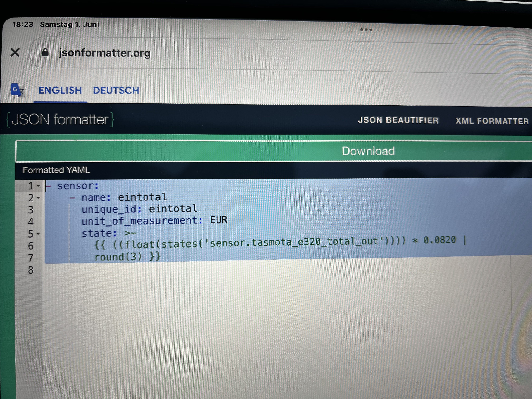The image size is (532, 399).
Task: Click the Download button
Action: coord(274,151)
